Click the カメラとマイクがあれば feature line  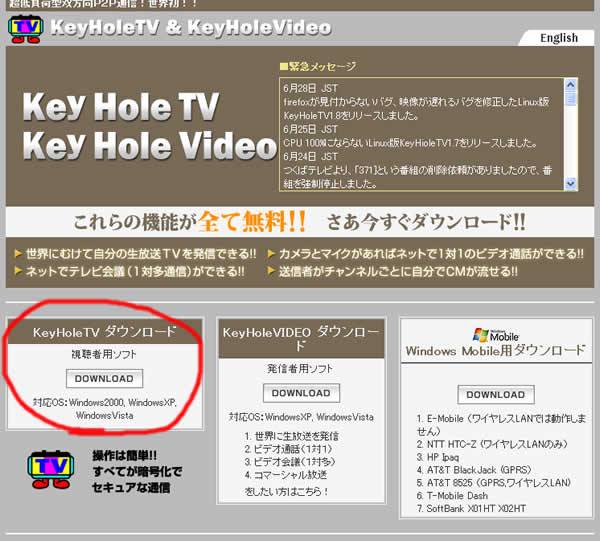[426, 254]
